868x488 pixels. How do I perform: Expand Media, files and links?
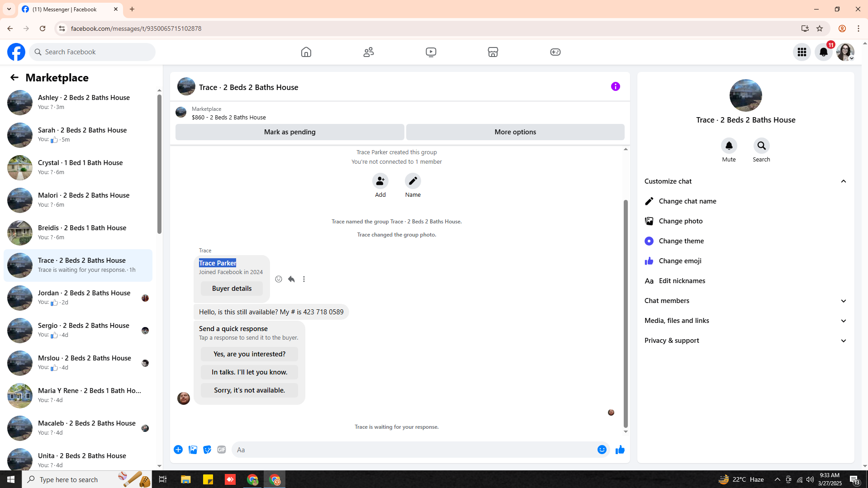pyautogui.click(x=746, y=321)
